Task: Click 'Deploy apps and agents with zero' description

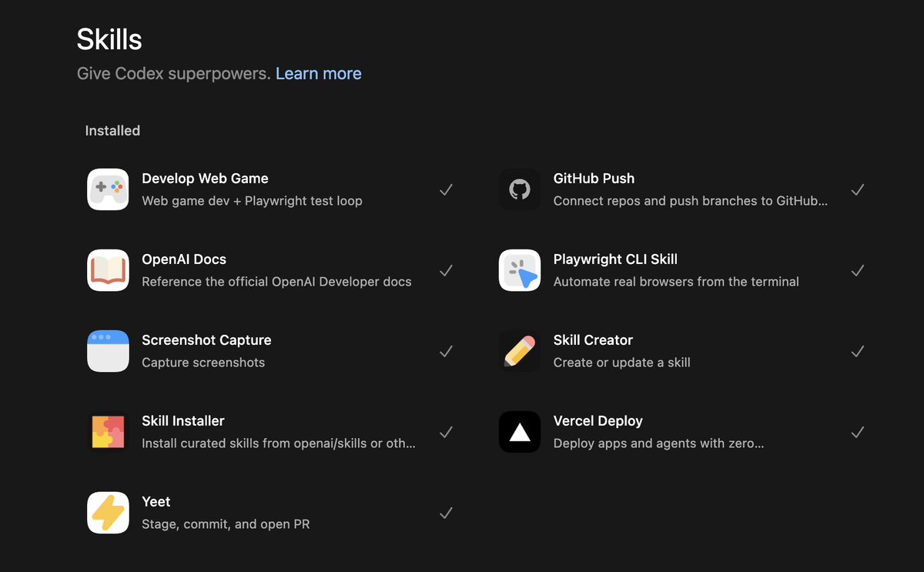Action: pyautogui.click(x=659, y=443)
